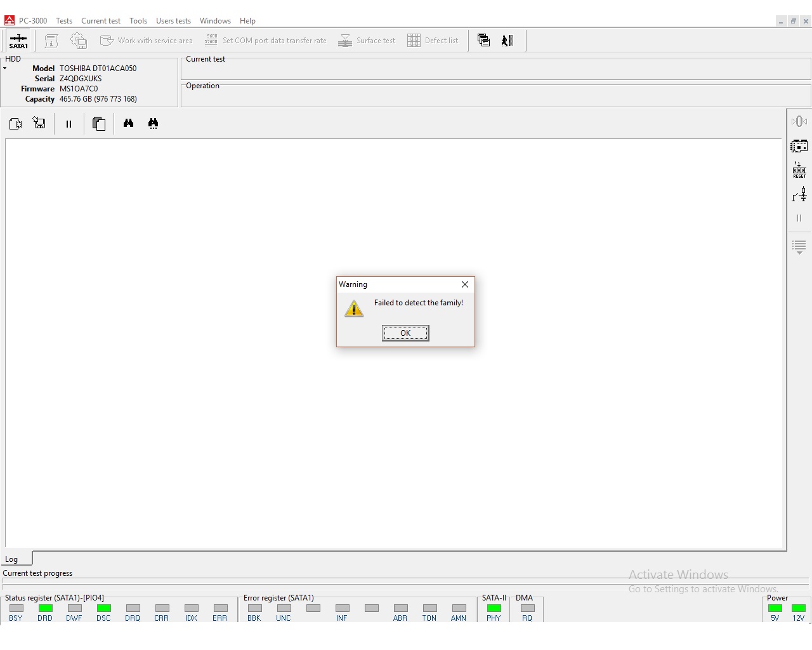Click the 12V power indicator
The height and width of the screenshot is (650, 812).
tap(799, 613)
